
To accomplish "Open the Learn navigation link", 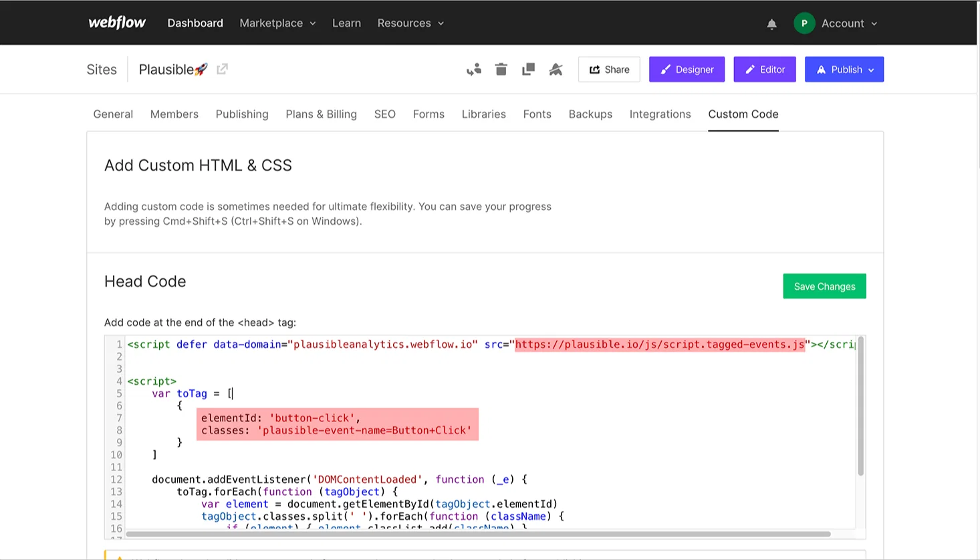I will point(346,23).
